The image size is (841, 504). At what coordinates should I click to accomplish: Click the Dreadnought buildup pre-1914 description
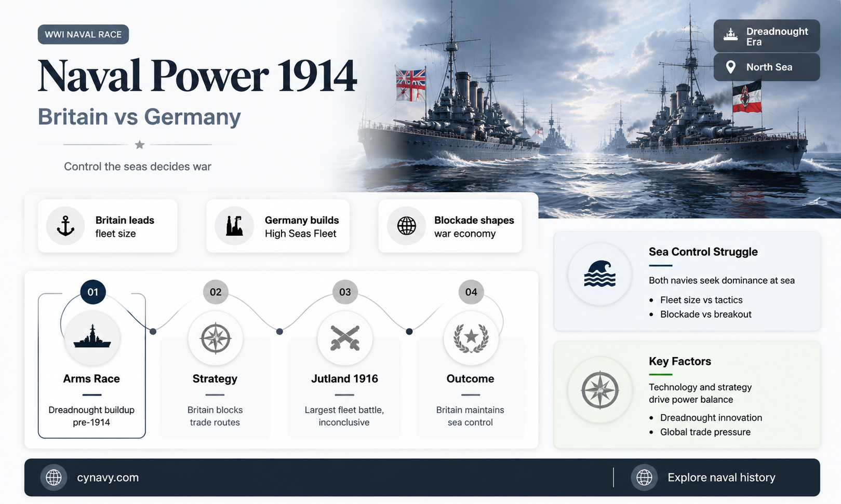tap(91, 416)
